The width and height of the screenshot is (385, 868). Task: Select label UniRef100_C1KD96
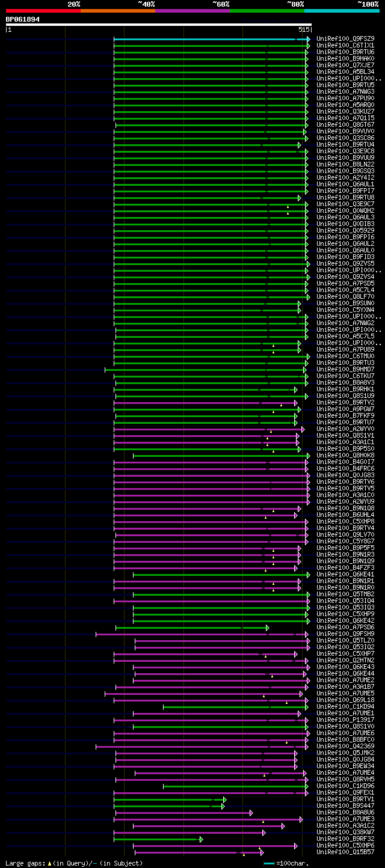coord(345,786)
